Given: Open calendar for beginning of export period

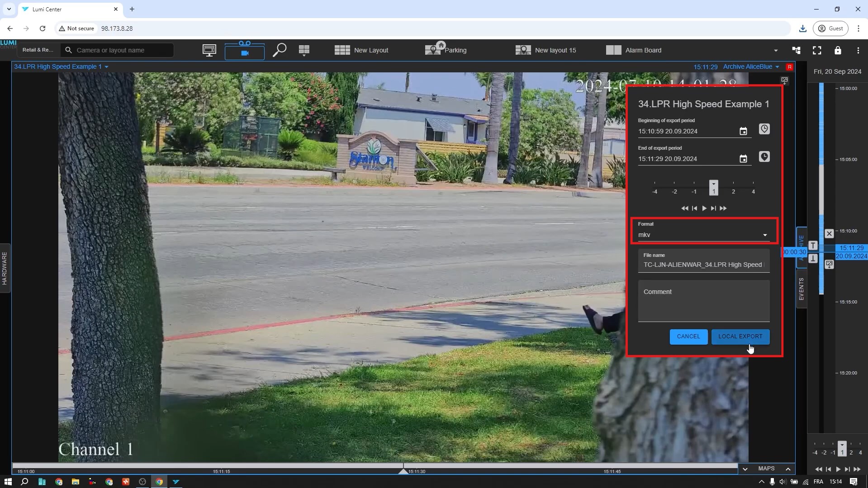Looking at the screenshot, I should pyautogui.click(x=743, y=131).
